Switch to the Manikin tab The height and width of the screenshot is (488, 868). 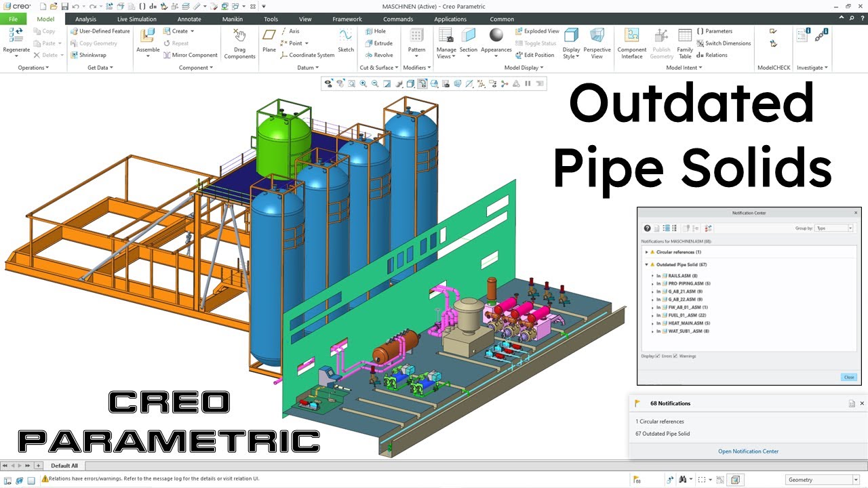coord(233,19)
